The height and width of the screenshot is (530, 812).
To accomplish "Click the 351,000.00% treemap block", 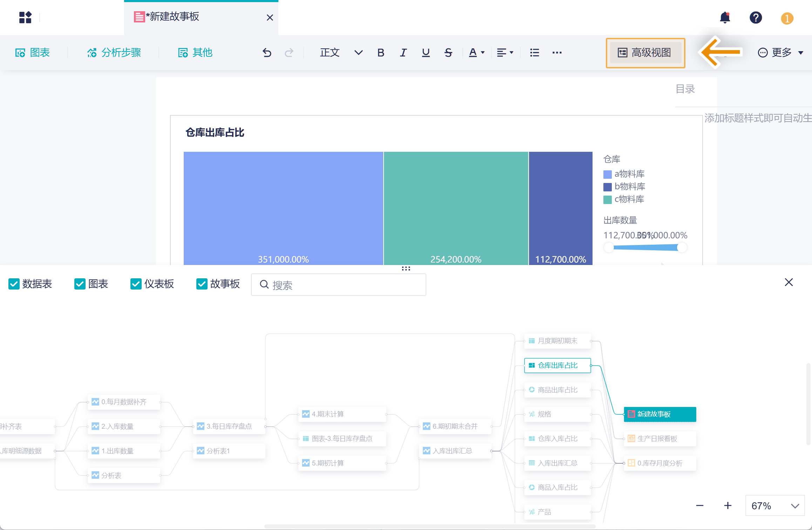I will (283, 208).
